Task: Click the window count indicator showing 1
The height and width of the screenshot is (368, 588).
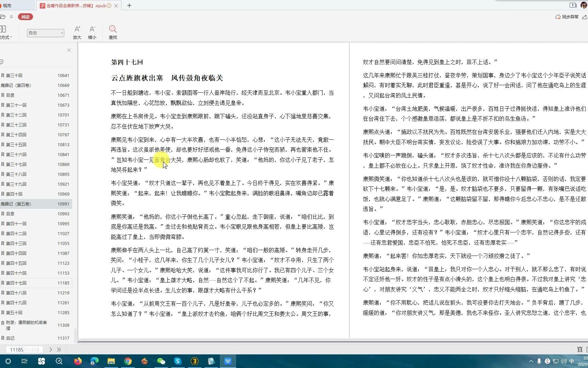Action: click(x=573, y=5)
